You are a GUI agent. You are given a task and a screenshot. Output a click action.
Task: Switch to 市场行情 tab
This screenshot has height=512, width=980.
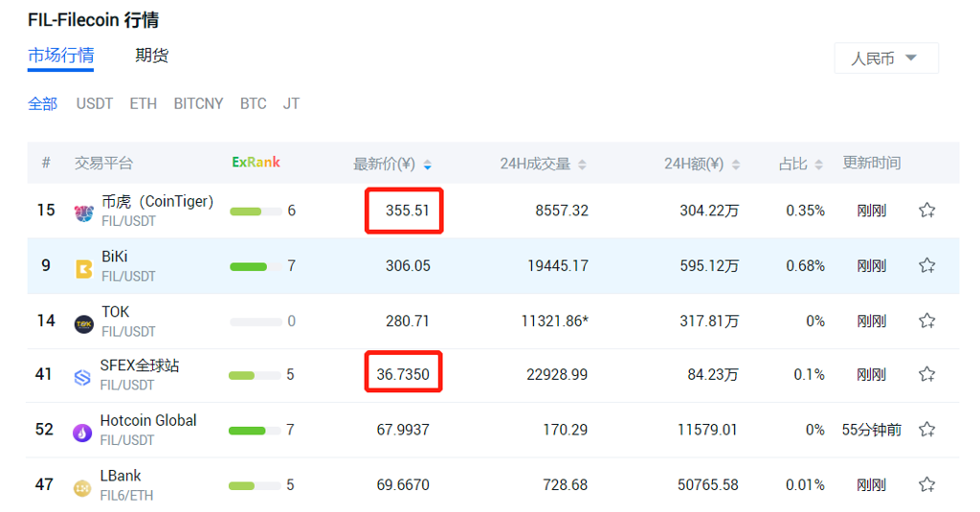click(60, 56)
